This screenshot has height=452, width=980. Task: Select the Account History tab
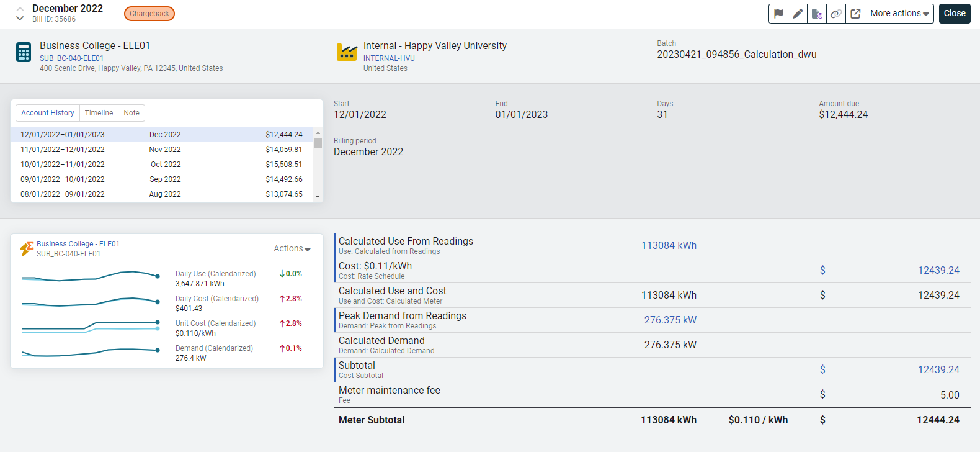48,113
